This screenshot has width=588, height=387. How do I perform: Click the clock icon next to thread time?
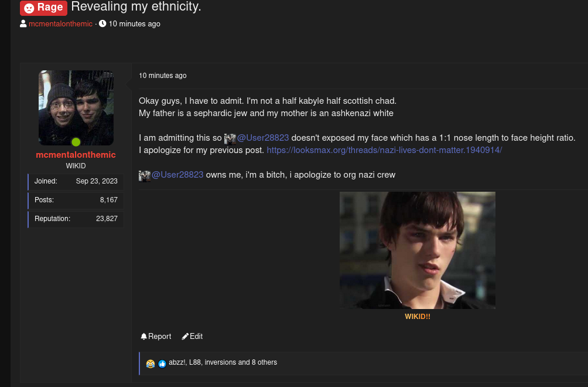pos(102,23)
